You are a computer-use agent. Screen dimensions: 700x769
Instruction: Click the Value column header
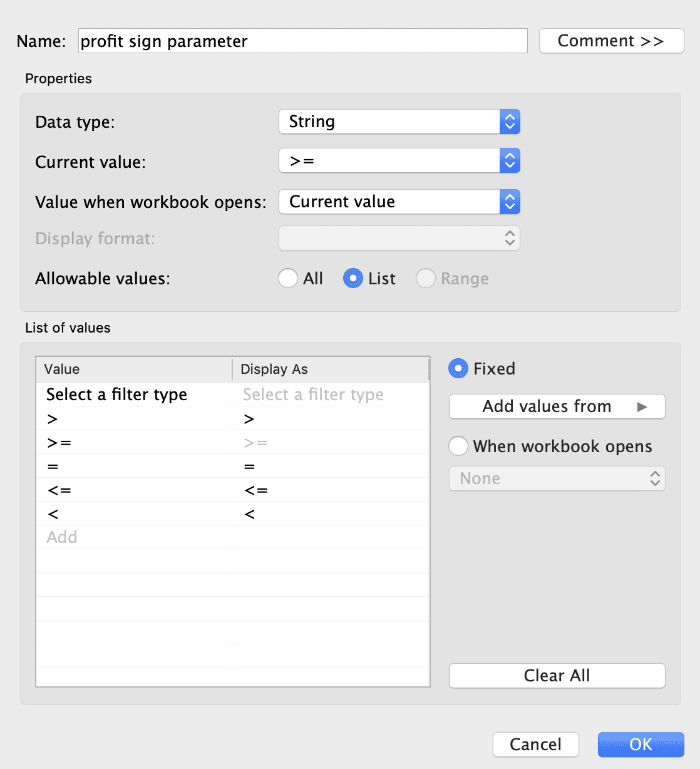[59, 369]
